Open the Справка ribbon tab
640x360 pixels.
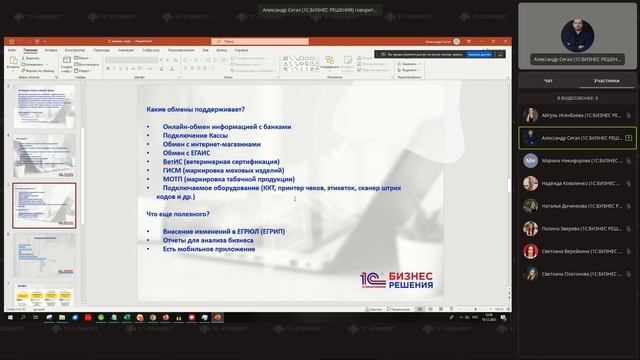click(x=241, y=50)
